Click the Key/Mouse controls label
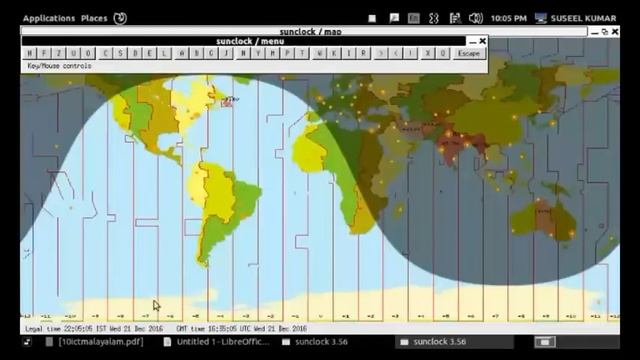The width and height of the screenshot is (640, 360). point(60,66)
